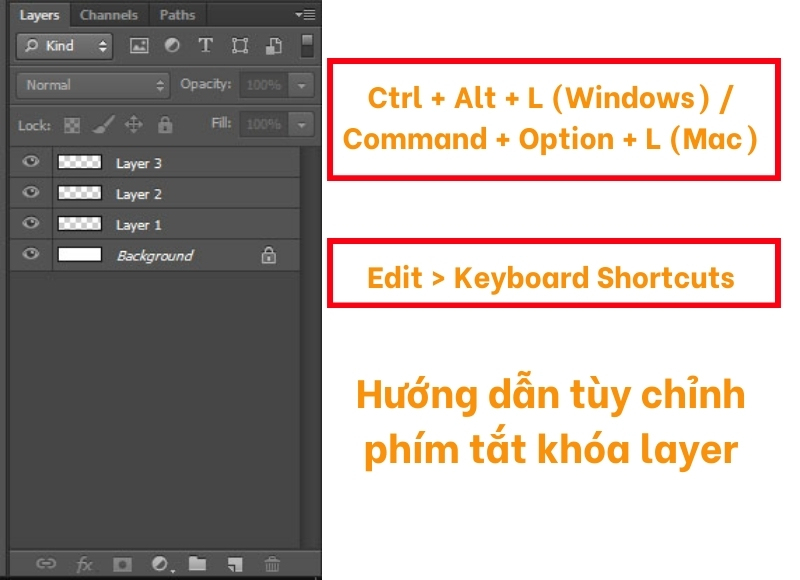Add a layer style (fx) icon

(x=84, y=564)
